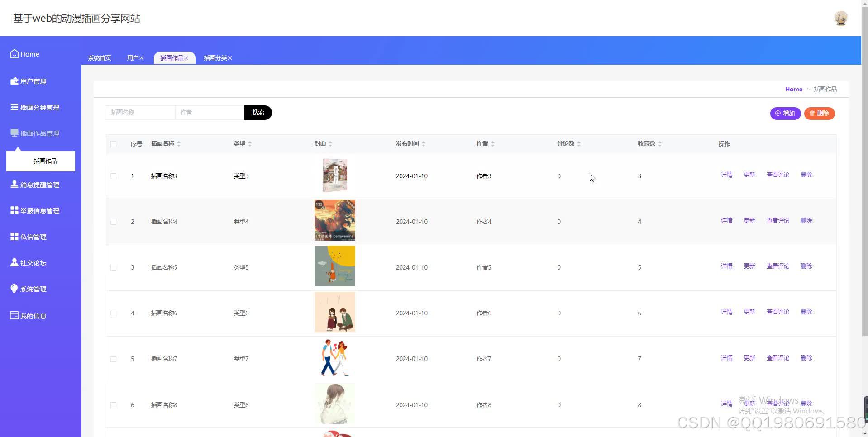Check the box for row 插画名称3
The image size is (868, 437).
(x=113, y=176)
